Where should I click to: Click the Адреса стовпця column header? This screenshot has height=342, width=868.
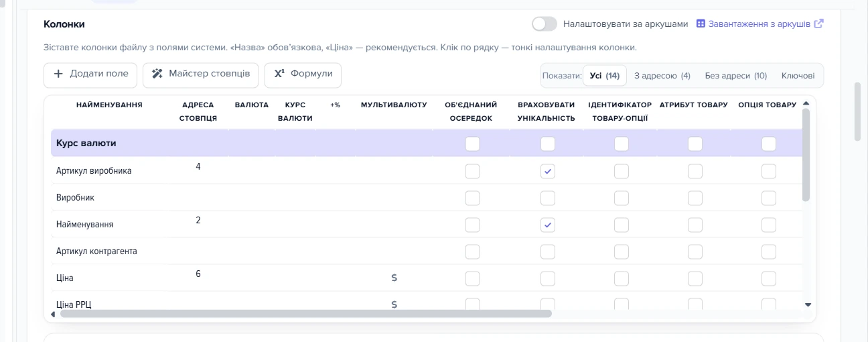coord(198,111)
